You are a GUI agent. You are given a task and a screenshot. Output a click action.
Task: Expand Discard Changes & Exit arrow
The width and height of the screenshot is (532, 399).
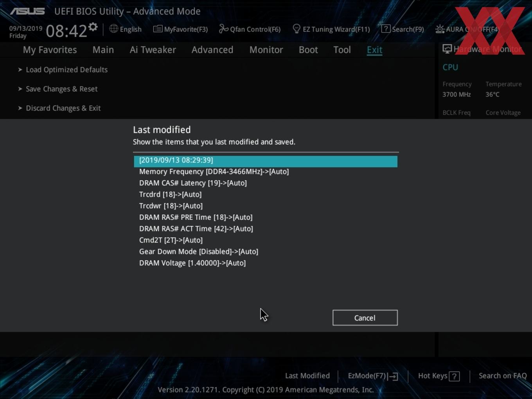(x=20, y=108)
